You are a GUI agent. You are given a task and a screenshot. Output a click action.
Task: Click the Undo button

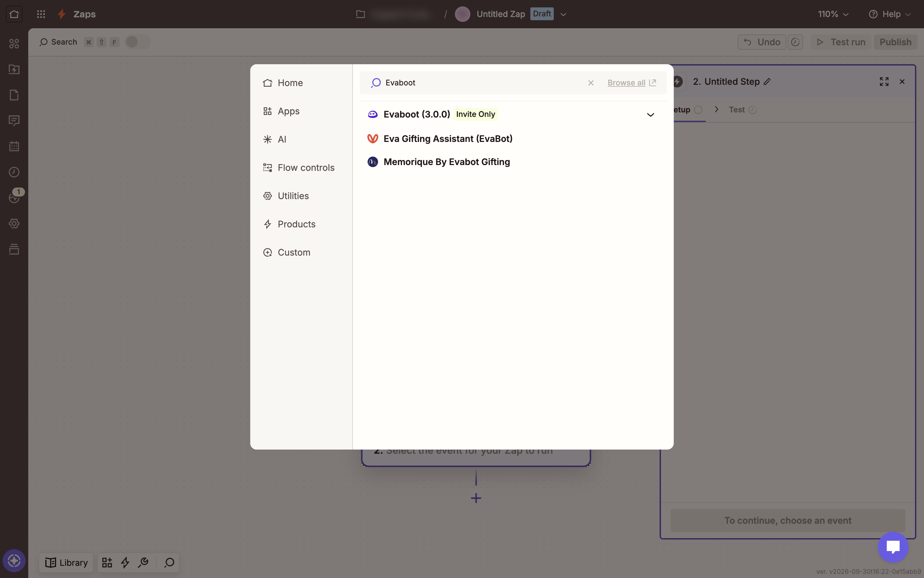[762, 42]
